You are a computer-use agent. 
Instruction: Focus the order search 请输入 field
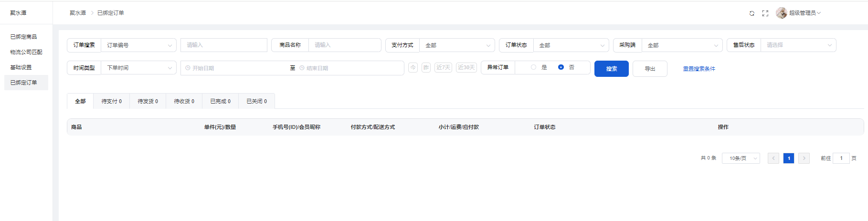[x=224, y=45]
